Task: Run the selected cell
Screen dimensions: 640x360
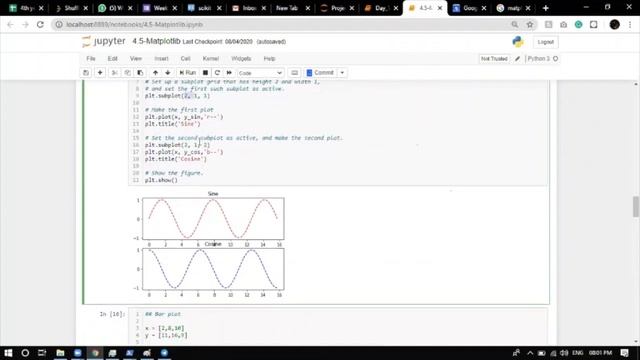Action: [188, 73]
